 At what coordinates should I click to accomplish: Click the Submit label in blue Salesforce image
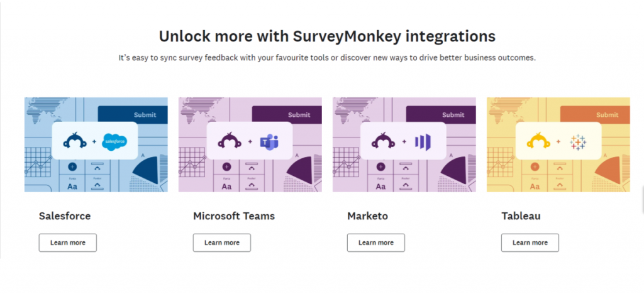[145, 115]
